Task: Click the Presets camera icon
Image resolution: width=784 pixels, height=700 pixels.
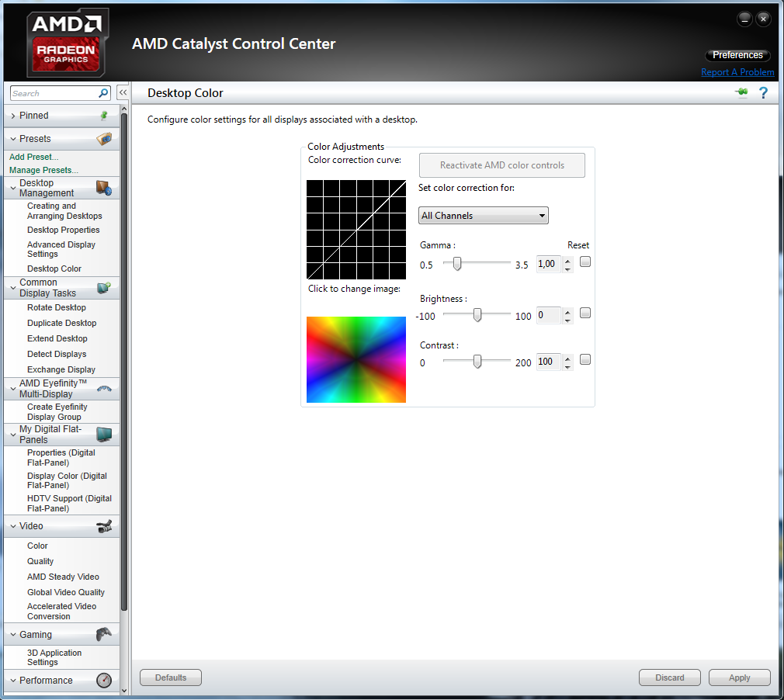Action: [x=104, y=138]
